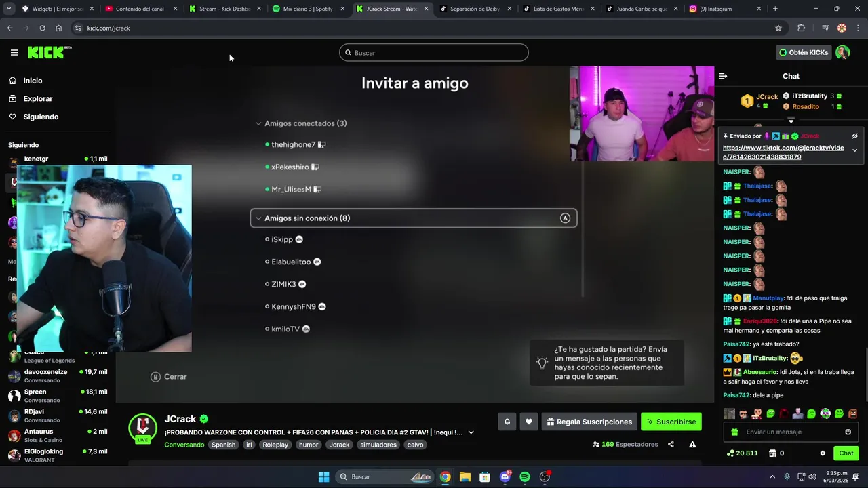Image resolution: width=868 pixels, height=488 pixels.
Task: Select the Spanish tag
Action: click(223, 445)
